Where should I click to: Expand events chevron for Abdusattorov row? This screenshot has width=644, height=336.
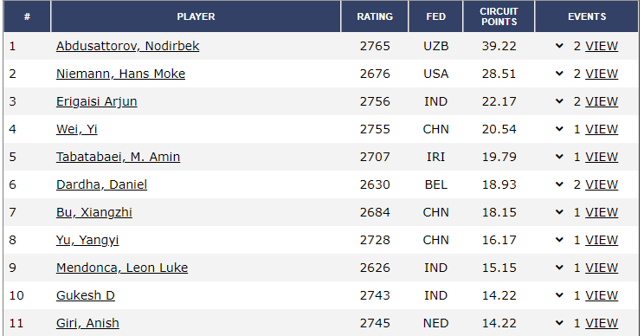559,46
